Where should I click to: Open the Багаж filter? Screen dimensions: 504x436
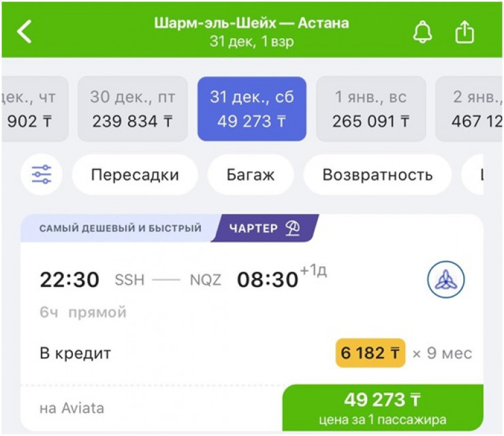(251, 175)
